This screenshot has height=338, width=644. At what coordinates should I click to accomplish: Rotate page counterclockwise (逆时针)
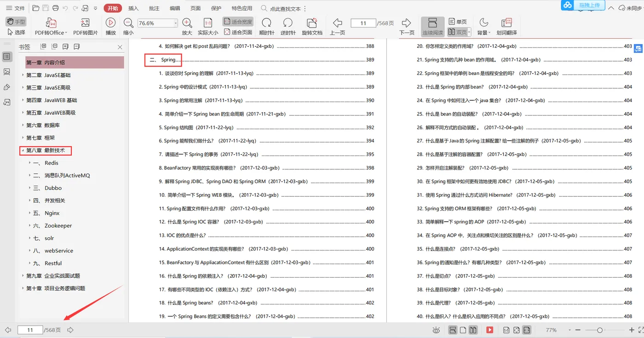click(x=287, y=27)
